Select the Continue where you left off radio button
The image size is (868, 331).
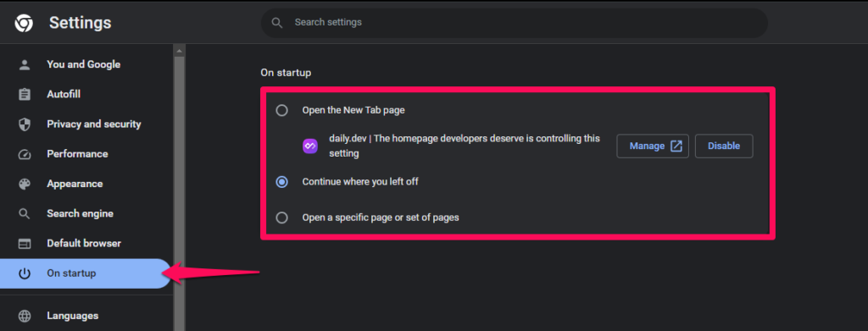[x=281, y=182]
